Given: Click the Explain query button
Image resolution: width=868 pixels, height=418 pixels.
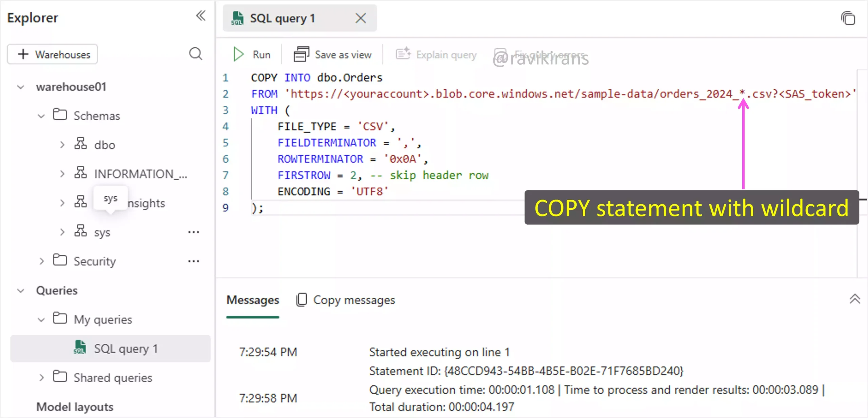Looking at the screenshot, I should point(436,55).
